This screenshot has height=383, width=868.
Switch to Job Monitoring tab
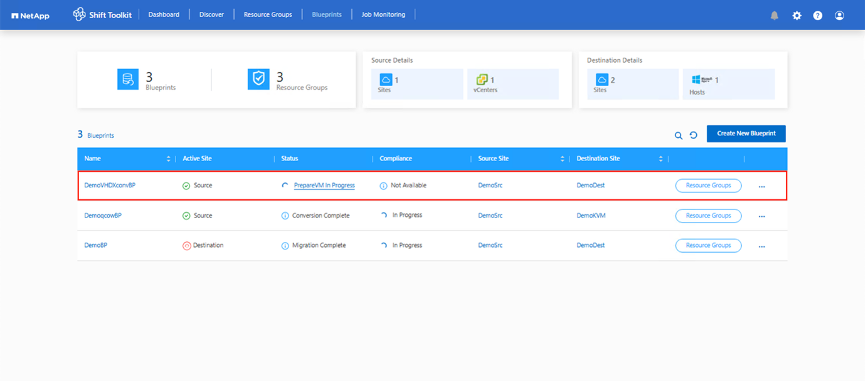click(x=383, y=14)
